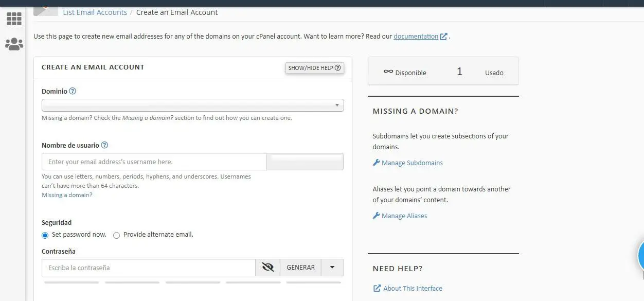Click the Nombre de usuario help icon
This screenshot has height=301, width=644.
(x=104, y=145)
